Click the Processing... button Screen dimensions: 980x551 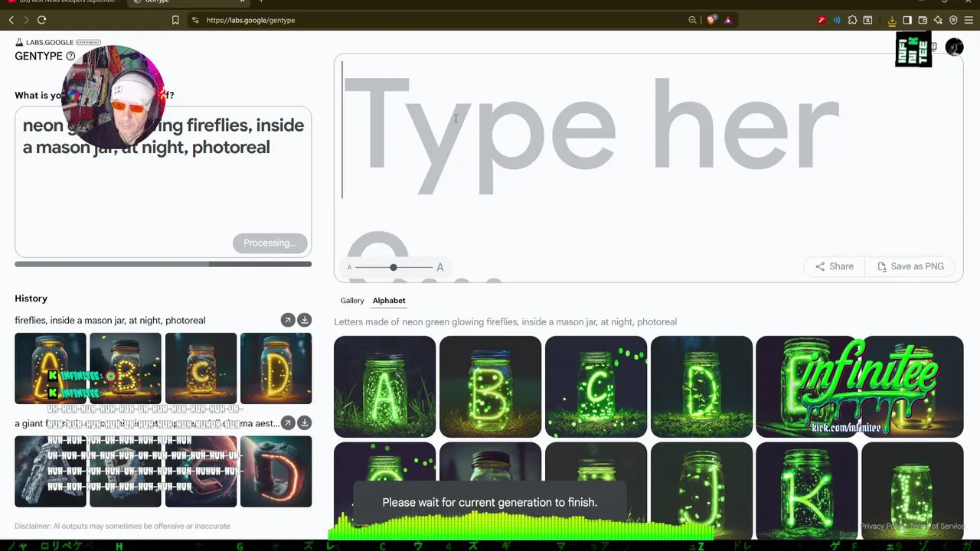pos(269,243)
